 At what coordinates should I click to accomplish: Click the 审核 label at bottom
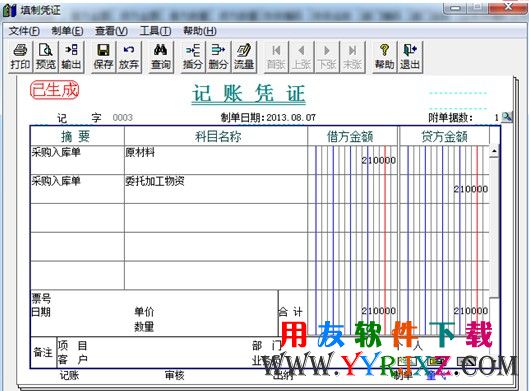175,375
